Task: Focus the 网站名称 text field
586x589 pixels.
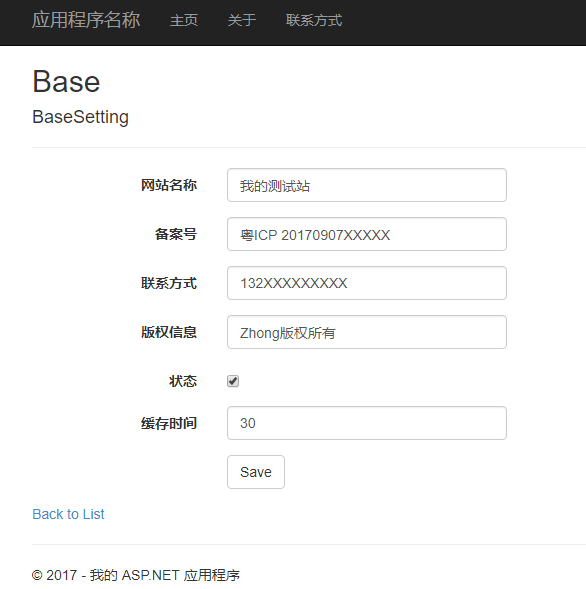Action: point(367,185)
